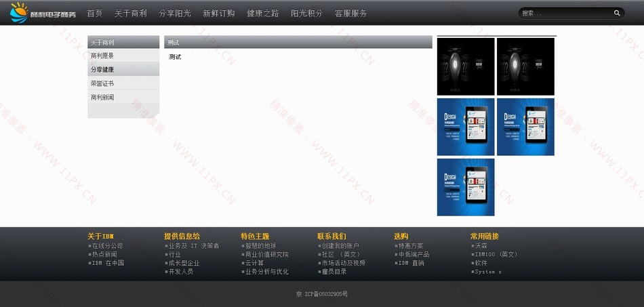Open the IBM 在中国 footer link
Viewport: 644px width, 307px height.
[x=108, y=263]
